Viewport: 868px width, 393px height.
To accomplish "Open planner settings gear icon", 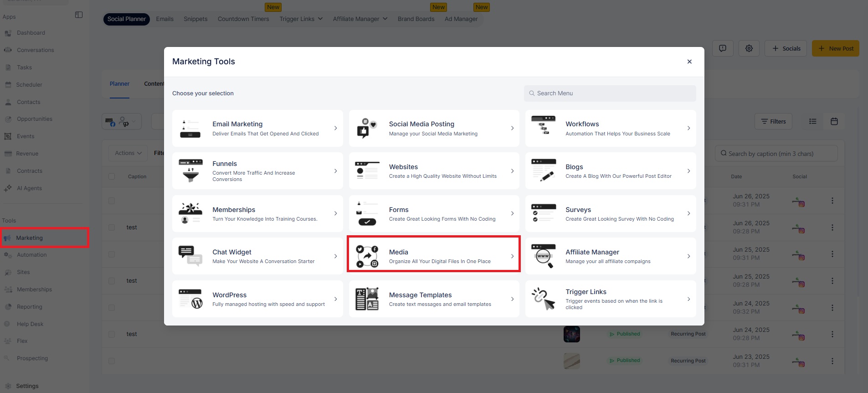I will pyautogui.click(x=749, y=48).
